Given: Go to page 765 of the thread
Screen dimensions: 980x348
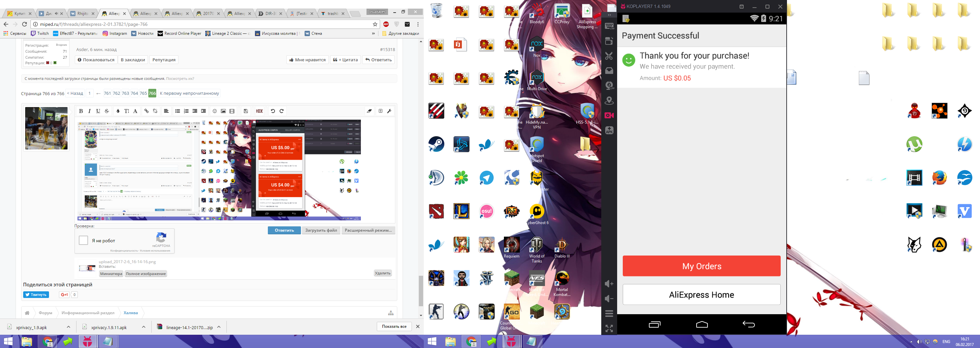Looking at the screenshot, I should (143, 93).
